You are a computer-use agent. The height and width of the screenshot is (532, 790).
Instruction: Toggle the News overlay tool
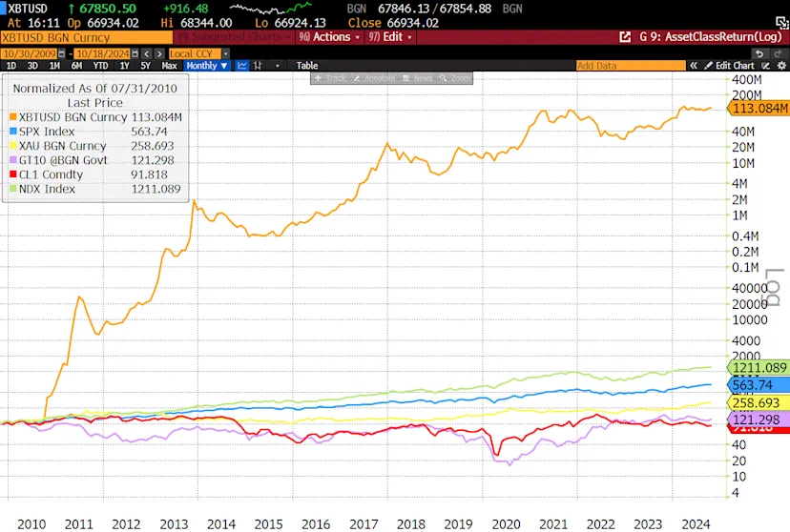[417, 78]
